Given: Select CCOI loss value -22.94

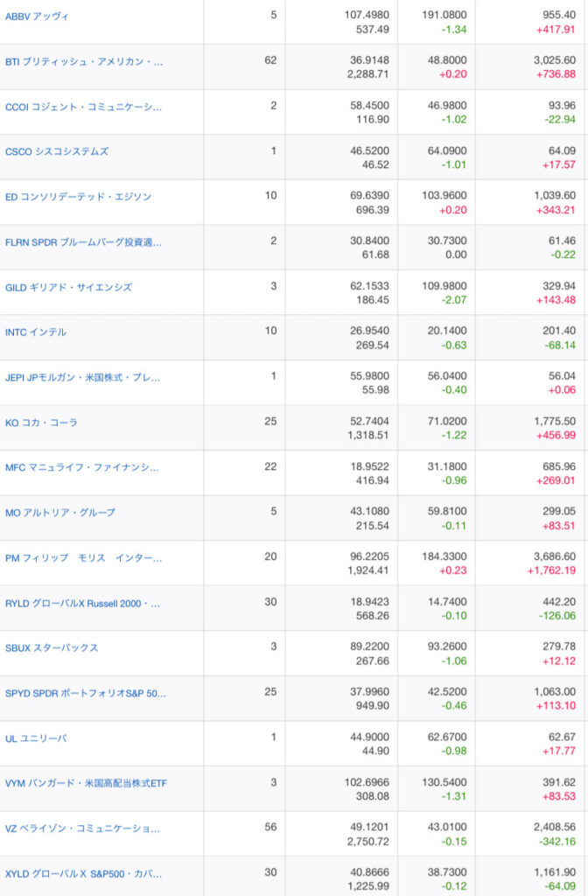Looking at the screenshot, I should [x=559, y=119].
